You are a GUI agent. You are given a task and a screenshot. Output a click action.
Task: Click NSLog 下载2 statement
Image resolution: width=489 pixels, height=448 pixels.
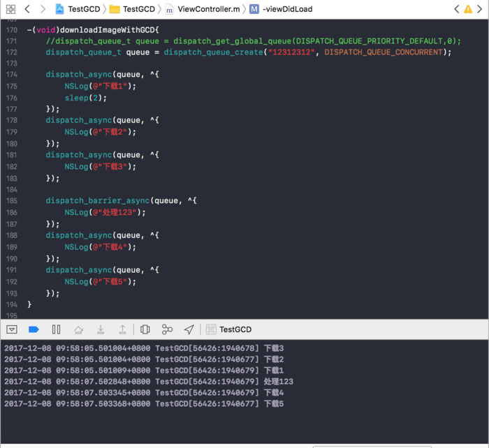point(101,132)
